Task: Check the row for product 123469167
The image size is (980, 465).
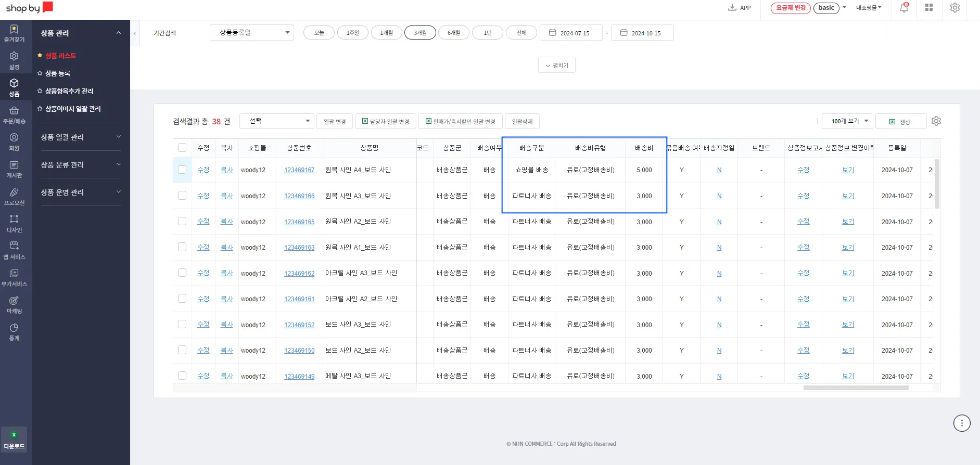Action: (x=182, y=170)
